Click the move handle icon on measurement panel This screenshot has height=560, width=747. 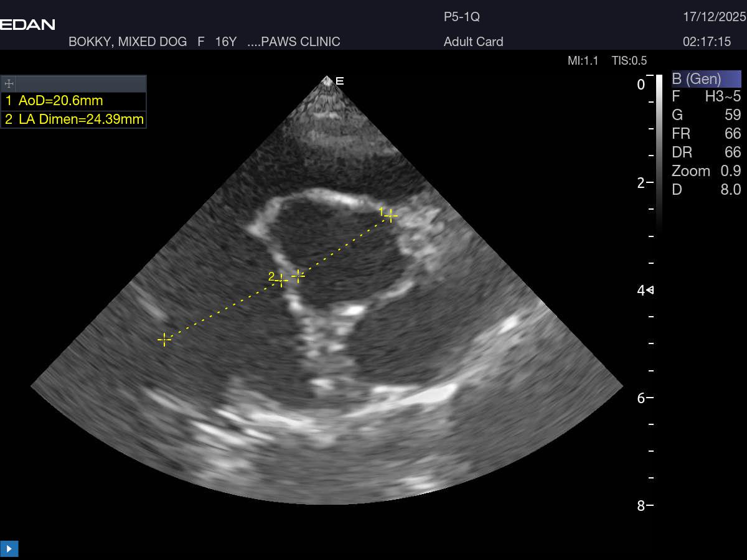[x=9, y=84]
